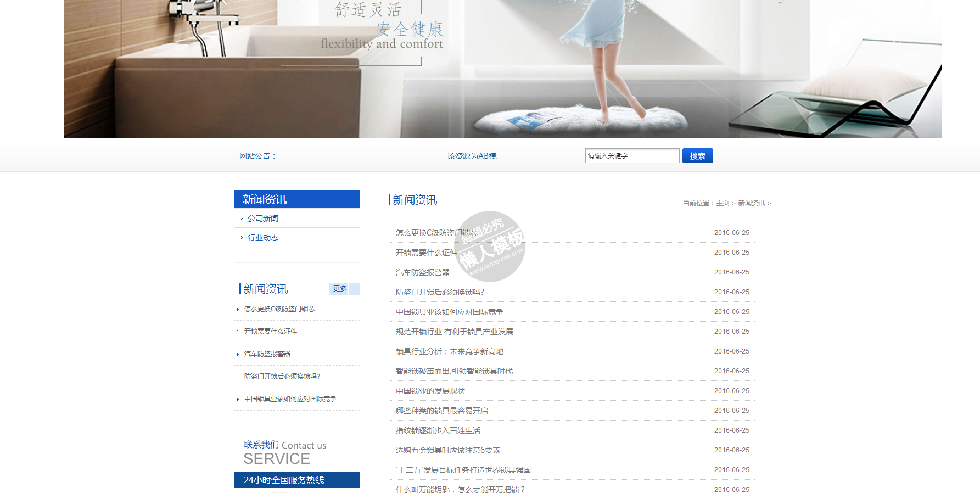Open article 规范开锁行业 有利于锁具产业发展
The image size is (980, 493).
[454, 332]
